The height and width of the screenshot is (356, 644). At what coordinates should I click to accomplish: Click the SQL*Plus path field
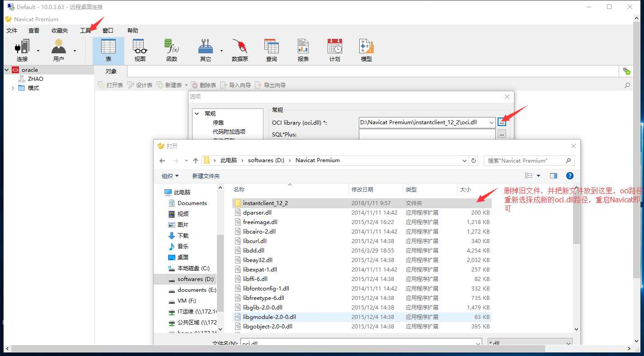[427, 134]
